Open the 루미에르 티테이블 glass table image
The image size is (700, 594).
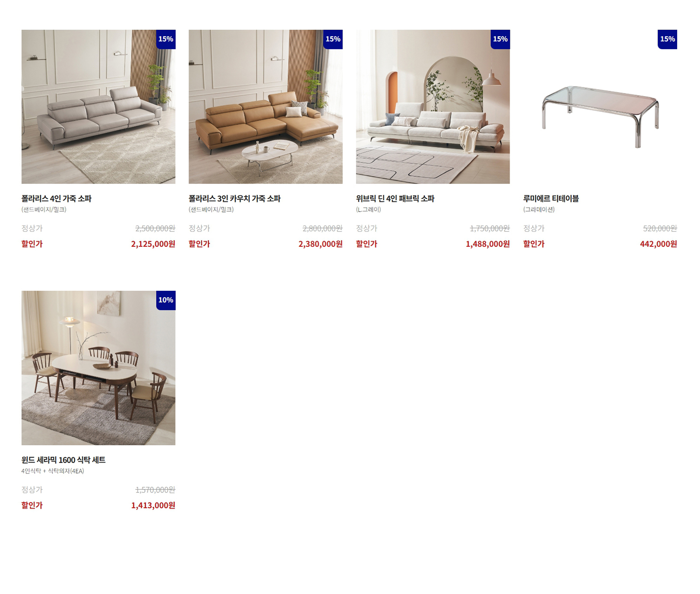tap(600, 107)
